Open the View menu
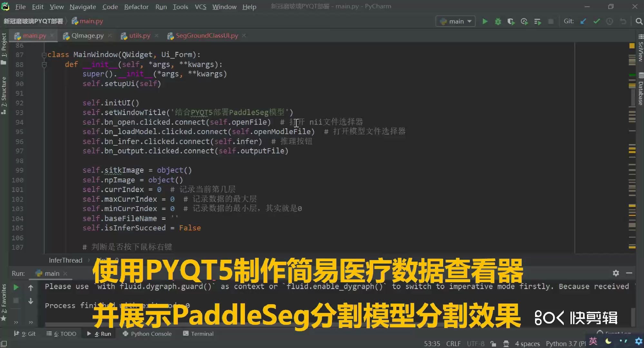Screen dimensions: 644x348 [x=57, y=7]
